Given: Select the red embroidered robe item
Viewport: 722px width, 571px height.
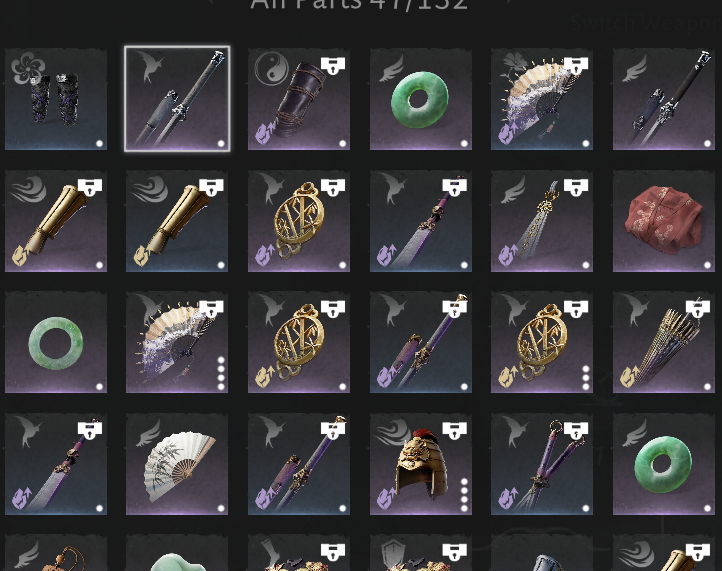Looking at the screenshot, I should [664, 221].
